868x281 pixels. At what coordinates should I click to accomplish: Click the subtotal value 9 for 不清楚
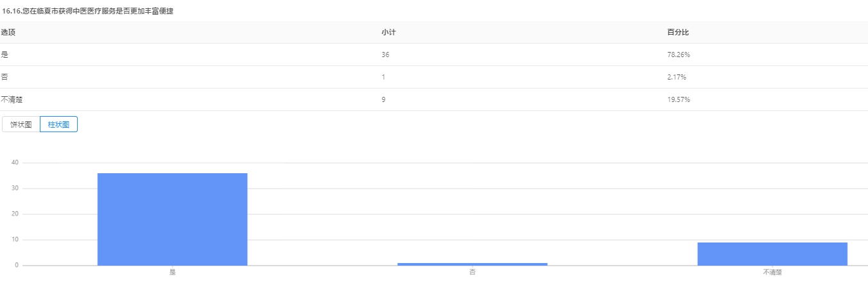click(383, 99)
